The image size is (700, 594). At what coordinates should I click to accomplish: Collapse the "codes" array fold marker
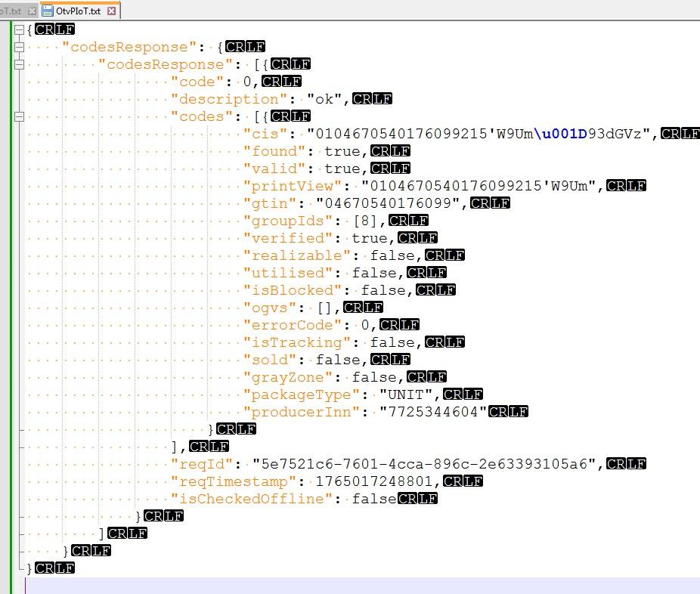19,116
